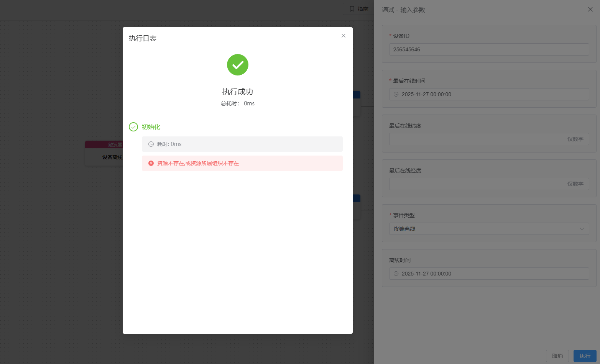The height and width of the screenshot is (364, 600).
Task: Click the bookmark icon on 指南 button
Action: [x=352, y=9]
